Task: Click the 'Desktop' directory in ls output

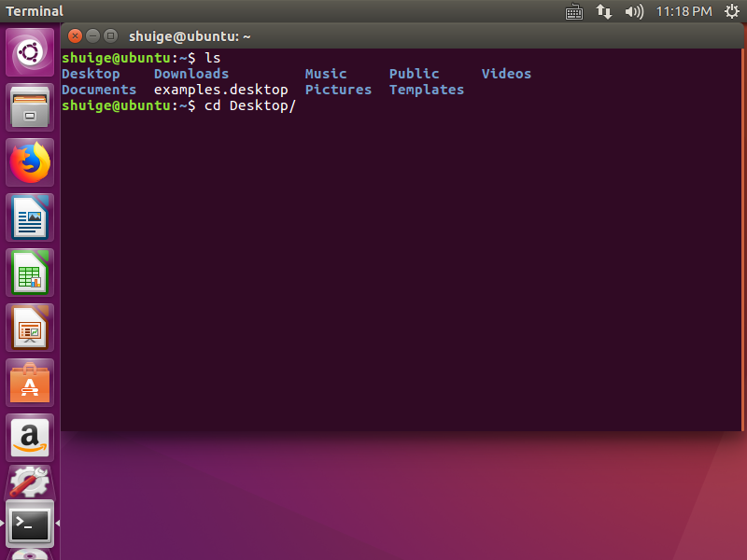Action: point(91,75)
